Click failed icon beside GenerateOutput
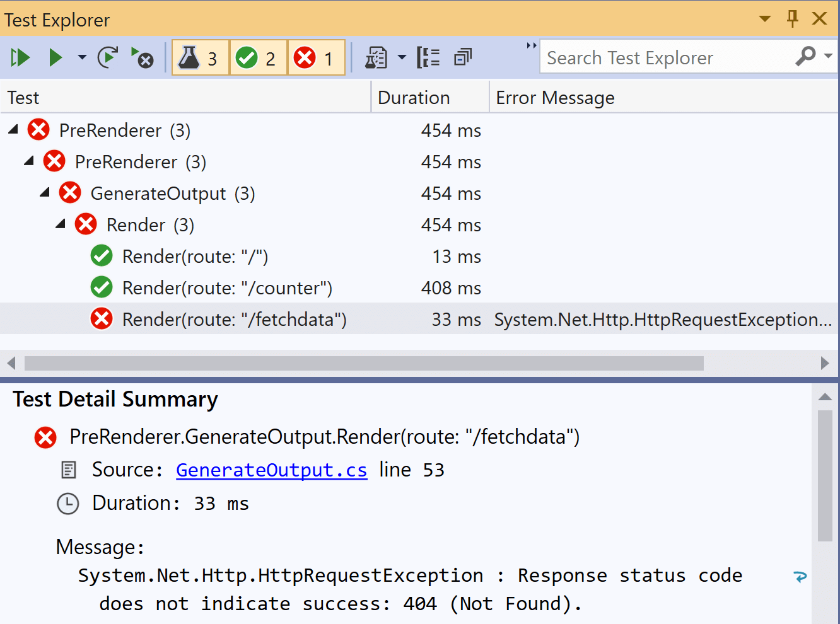Image resolution: width=840 pixels, height=624 pixels. click(x=70, y=193)
